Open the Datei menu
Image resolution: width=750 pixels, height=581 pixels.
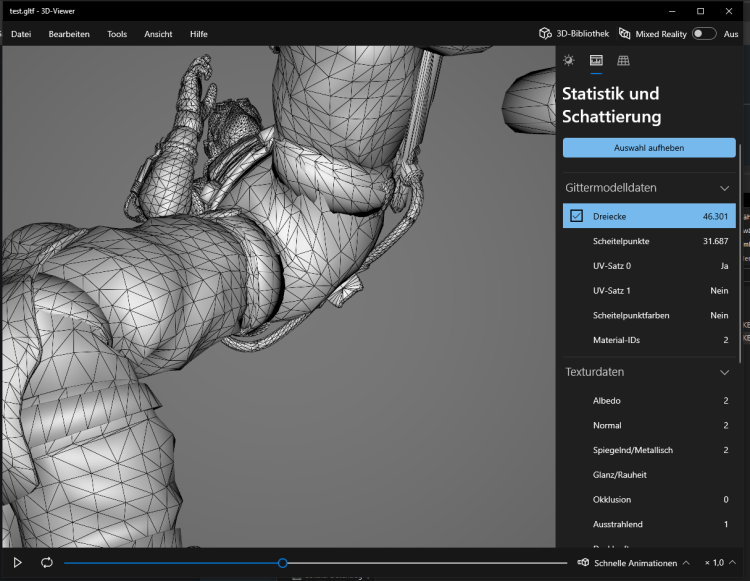click(21, 34)
